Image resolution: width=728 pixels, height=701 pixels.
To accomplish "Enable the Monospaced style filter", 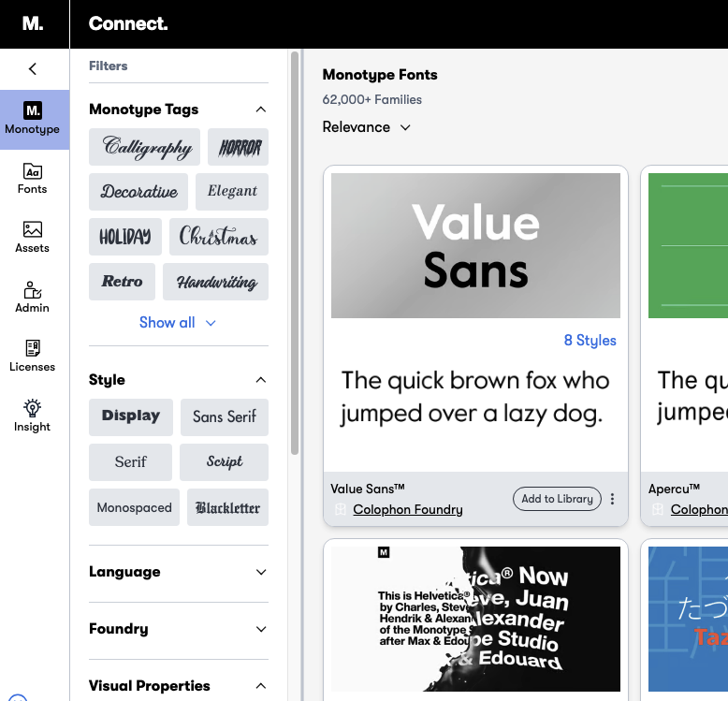I will [134, 507].
